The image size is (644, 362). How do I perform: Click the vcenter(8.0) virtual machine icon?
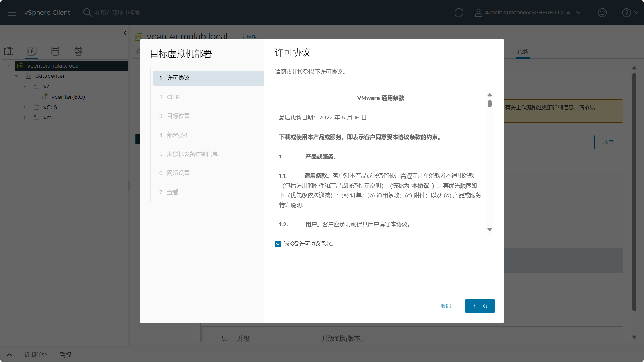coord(45,97)
